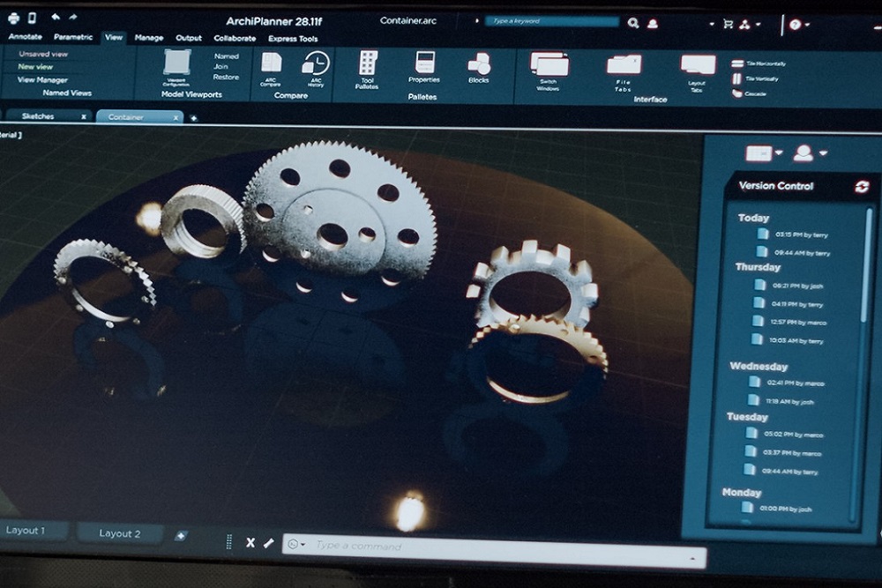This screenshot has height=588, width=882.
Task: Switch to the Sketches document tab
Action: (38, 116)
